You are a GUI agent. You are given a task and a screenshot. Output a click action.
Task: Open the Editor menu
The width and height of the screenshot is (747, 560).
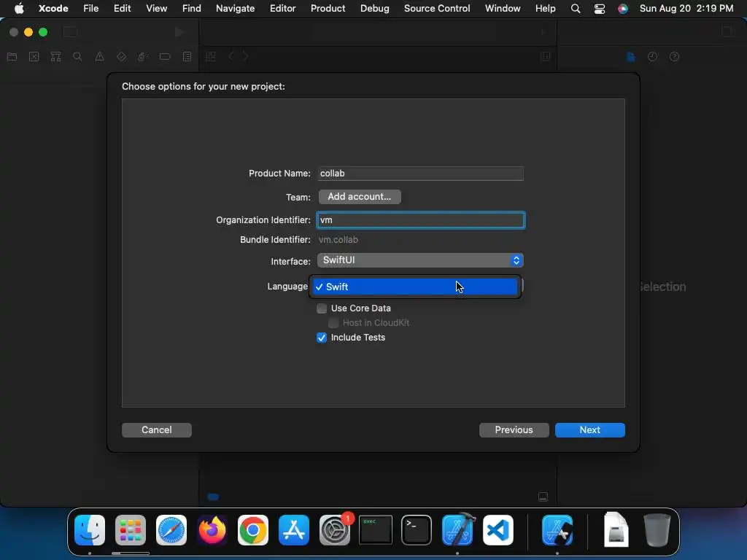point(282,9)
